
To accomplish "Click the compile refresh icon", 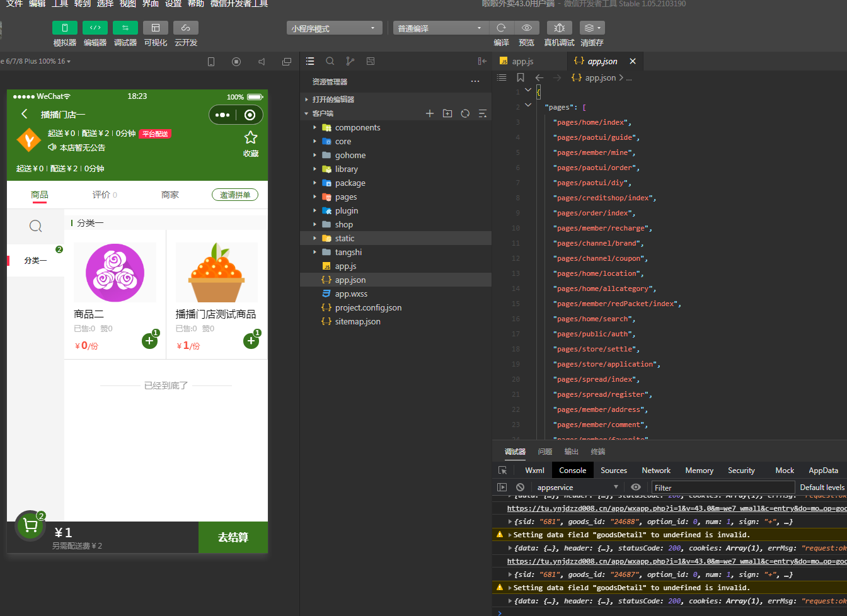I will [x=502, y=28].
